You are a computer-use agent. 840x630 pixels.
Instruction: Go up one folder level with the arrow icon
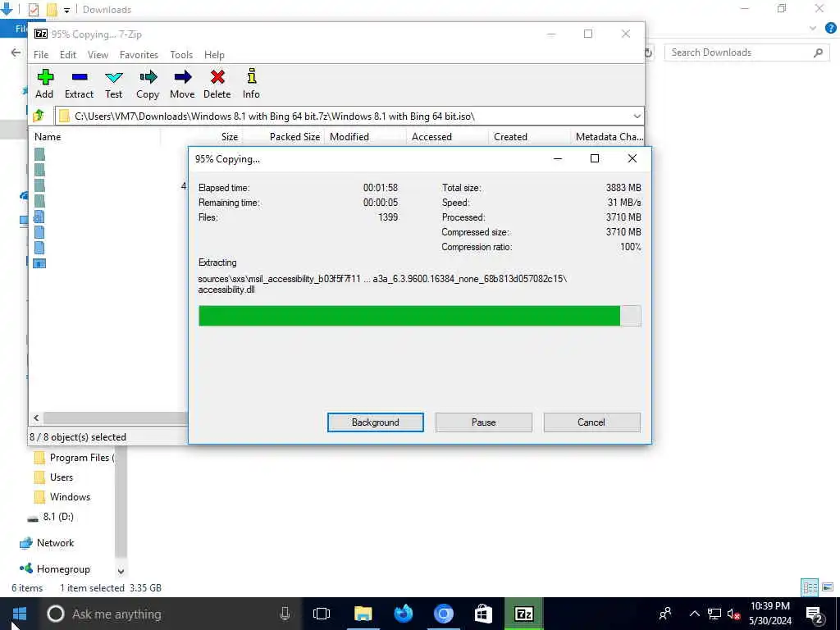click(39, 116)
